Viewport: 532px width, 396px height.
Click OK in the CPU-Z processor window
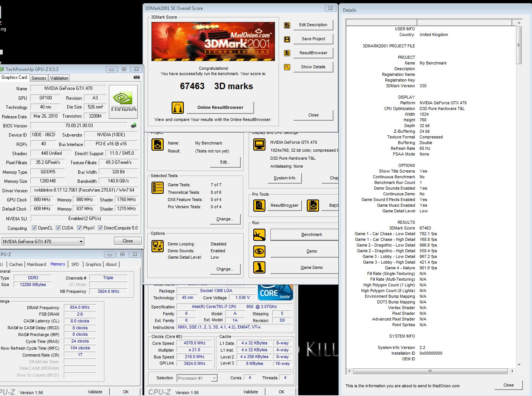point(281,392)
